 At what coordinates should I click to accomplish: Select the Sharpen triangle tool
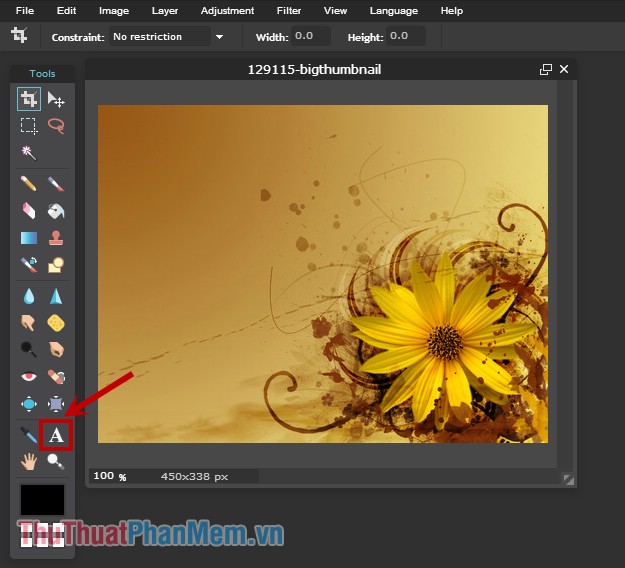point(56,297)
